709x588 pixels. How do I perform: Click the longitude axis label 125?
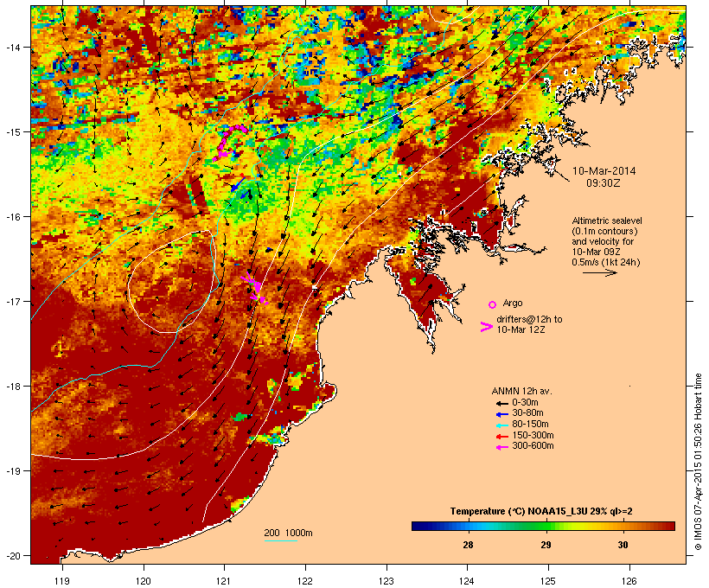tap(548, 581)
